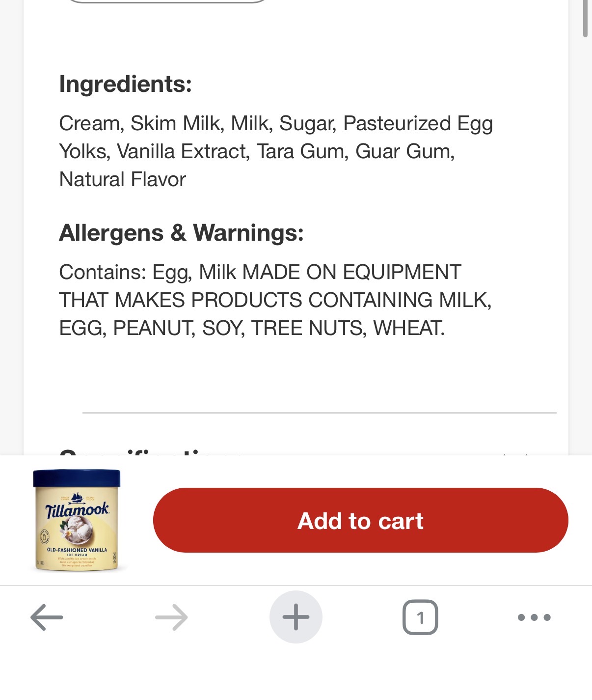Tap the Tillamook vanilla ice cream thumbnail
The image size is (592, 700).
click(x=77, y=520)
